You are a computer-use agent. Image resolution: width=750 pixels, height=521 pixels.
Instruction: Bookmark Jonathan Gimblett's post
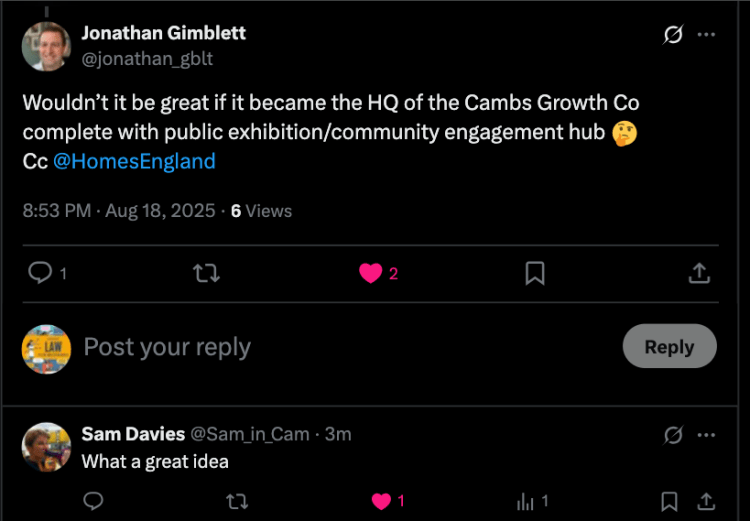pyautogui.click(x=535, y=272)
